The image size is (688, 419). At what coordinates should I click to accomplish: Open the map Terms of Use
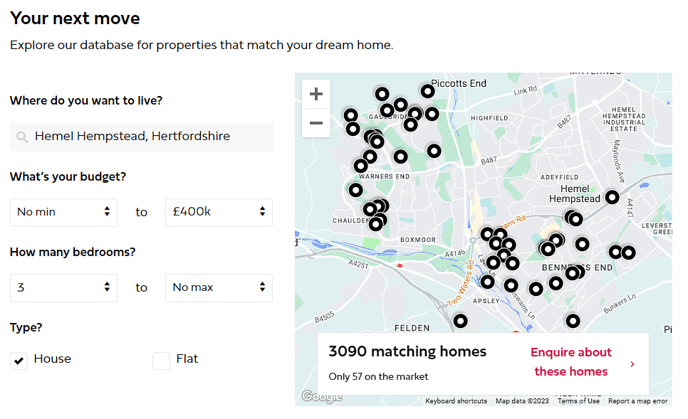coord(578,401)
